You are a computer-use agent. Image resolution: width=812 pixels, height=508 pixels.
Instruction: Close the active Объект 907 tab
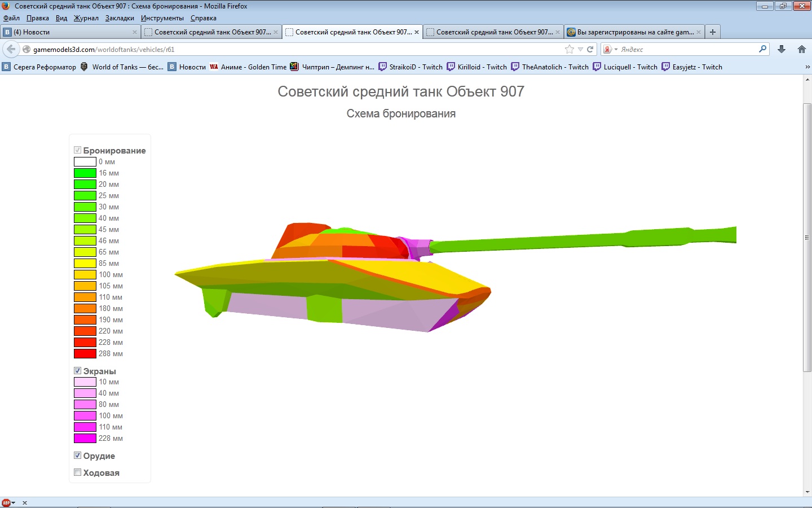417,32
